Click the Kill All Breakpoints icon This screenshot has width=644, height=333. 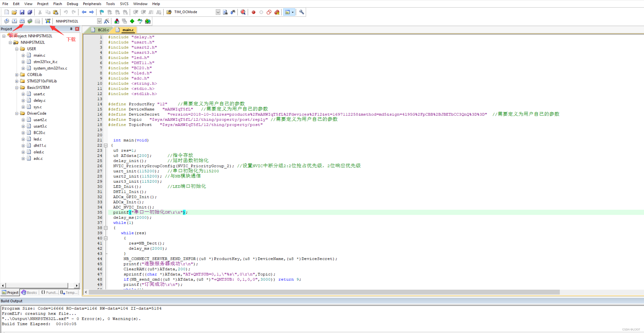(277, 12)
